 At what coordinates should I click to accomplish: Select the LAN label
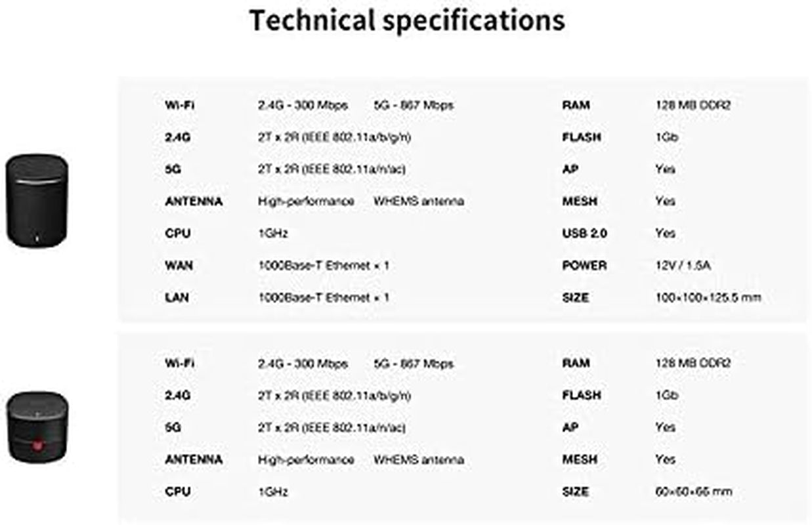(x=177, y=298)
